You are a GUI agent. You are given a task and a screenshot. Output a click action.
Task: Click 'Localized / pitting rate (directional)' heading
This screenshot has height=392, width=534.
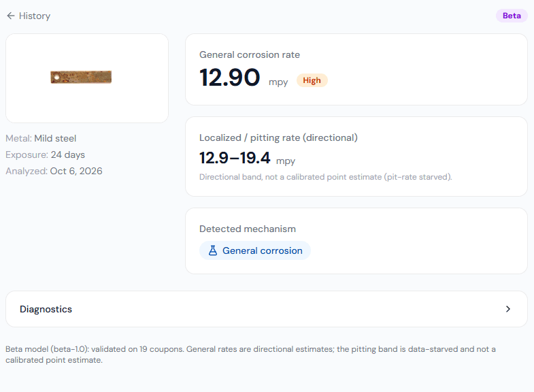tap(279, 137)
